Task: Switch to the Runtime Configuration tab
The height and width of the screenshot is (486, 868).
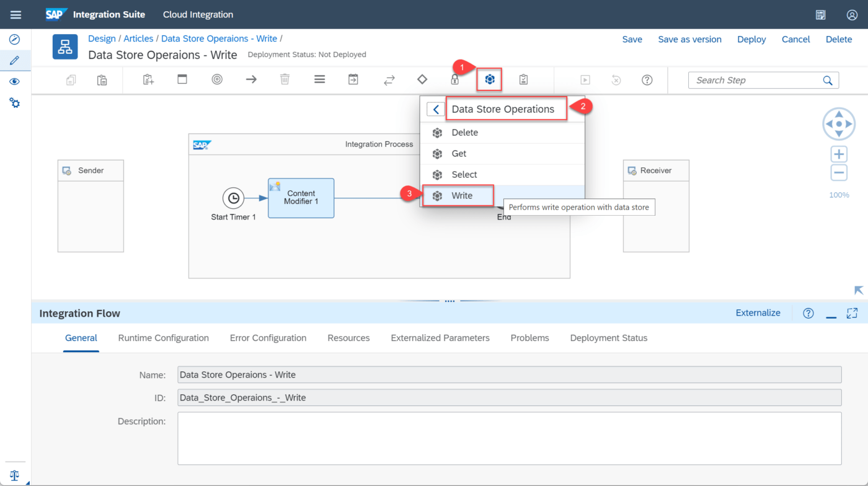Action: point(164,338)
